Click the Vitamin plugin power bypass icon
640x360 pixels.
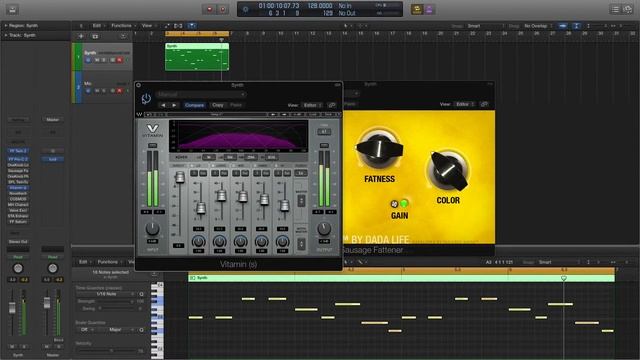(146, 98)
